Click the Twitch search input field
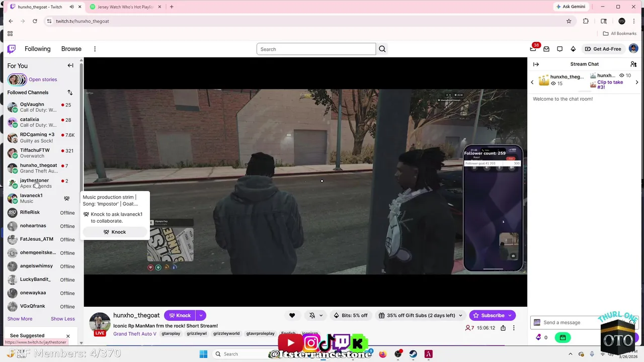This screenshot has height=362, width=644. click(316, 49)
